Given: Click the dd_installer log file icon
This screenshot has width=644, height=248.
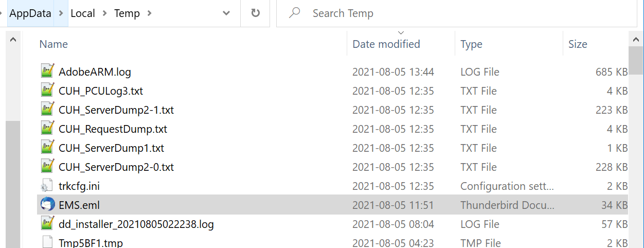Looking at the screenshot, I should point(47,224).
